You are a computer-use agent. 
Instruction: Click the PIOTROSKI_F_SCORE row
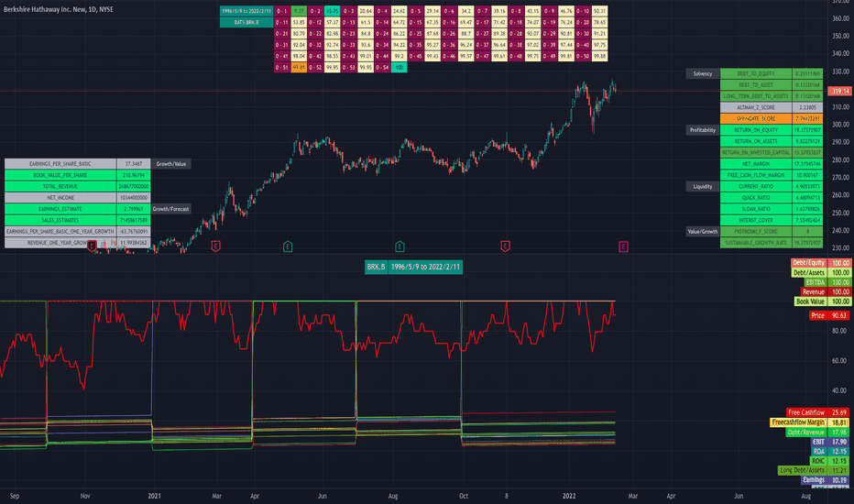(x=772, y=232)
